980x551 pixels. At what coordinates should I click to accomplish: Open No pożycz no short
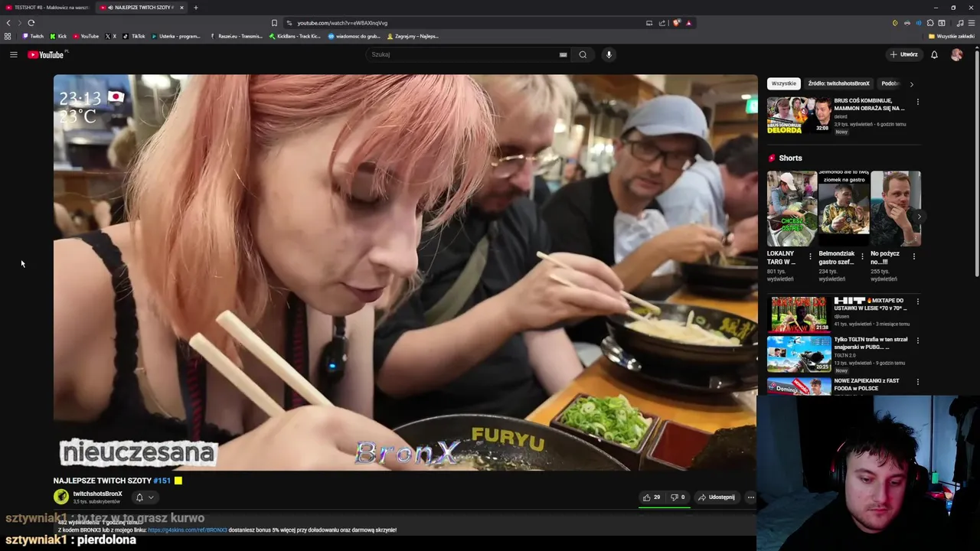click(895, 208)
